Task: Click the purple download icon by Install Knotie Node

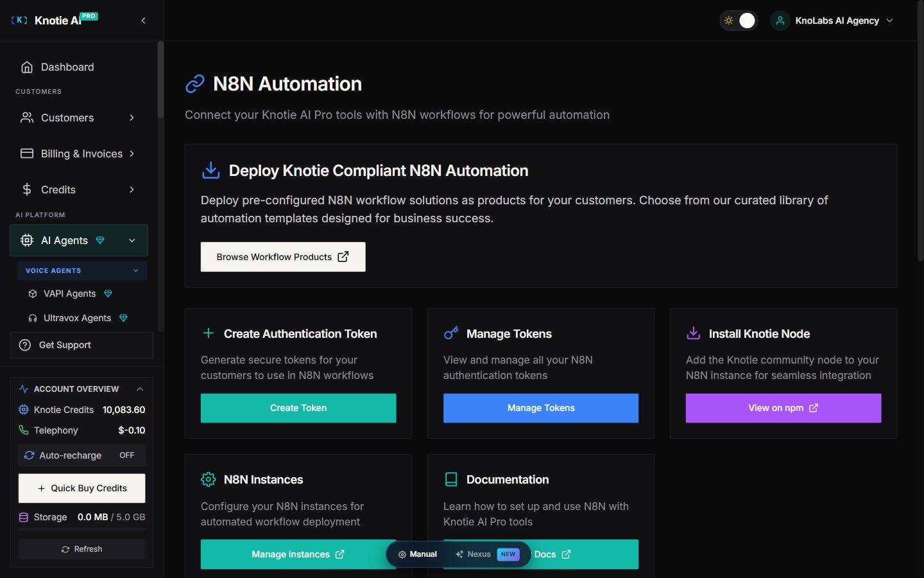Action: click(694, 333)
